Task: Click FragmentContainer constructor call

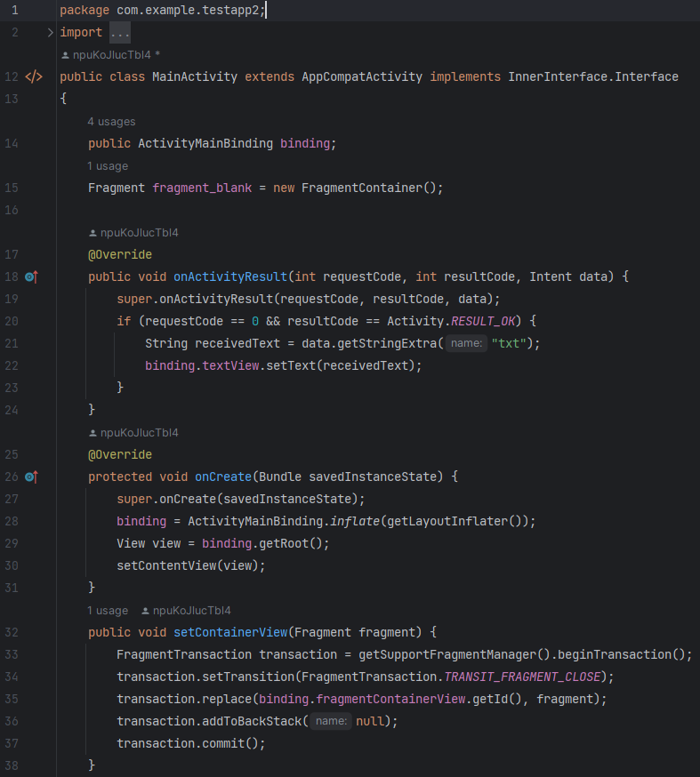Action: pyautogui.click(x=369, y=188)
